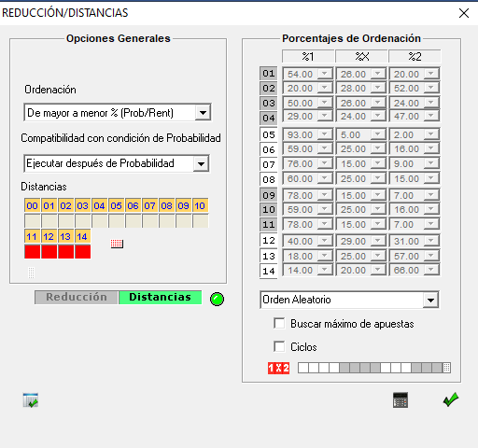The width and height of the screenshot is (478, 448).
Task: Click the red 1X2 icon
Action: (x=278, y=368)
